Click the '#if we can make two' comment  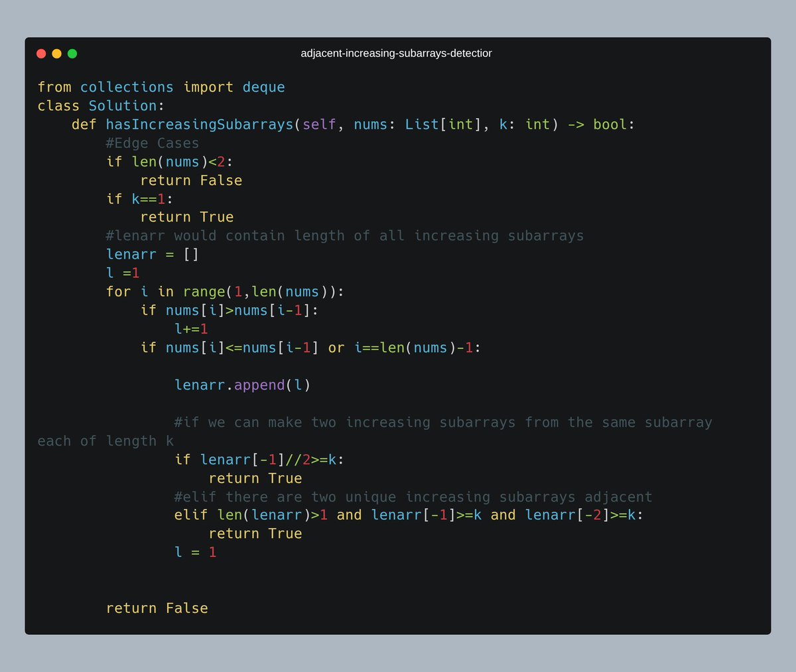pyautogui.click(x=443, y=422)
